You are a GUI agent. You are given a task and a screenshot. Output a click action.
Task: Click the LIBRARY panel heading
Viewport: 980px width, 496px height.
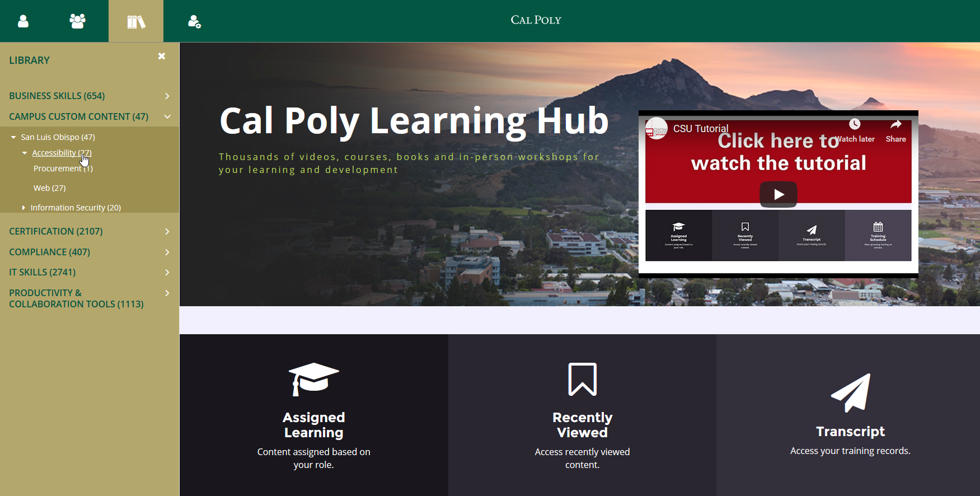coord(29,60)
